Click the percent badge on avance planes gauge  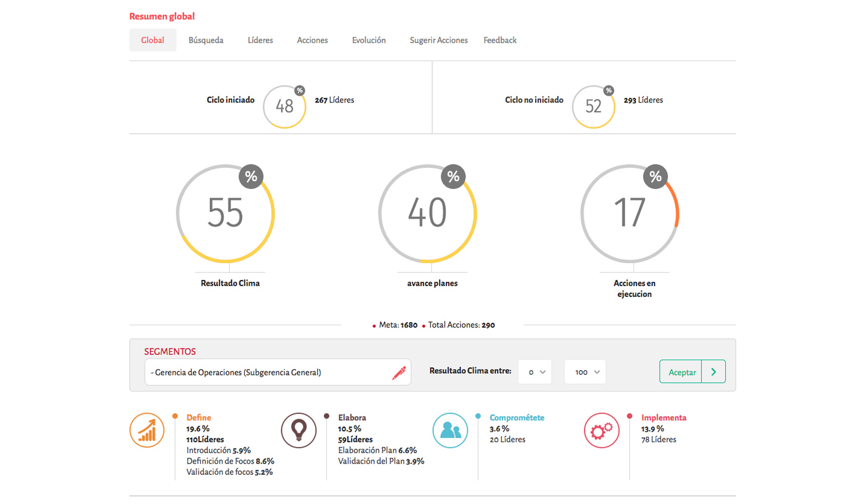[453, 176]
